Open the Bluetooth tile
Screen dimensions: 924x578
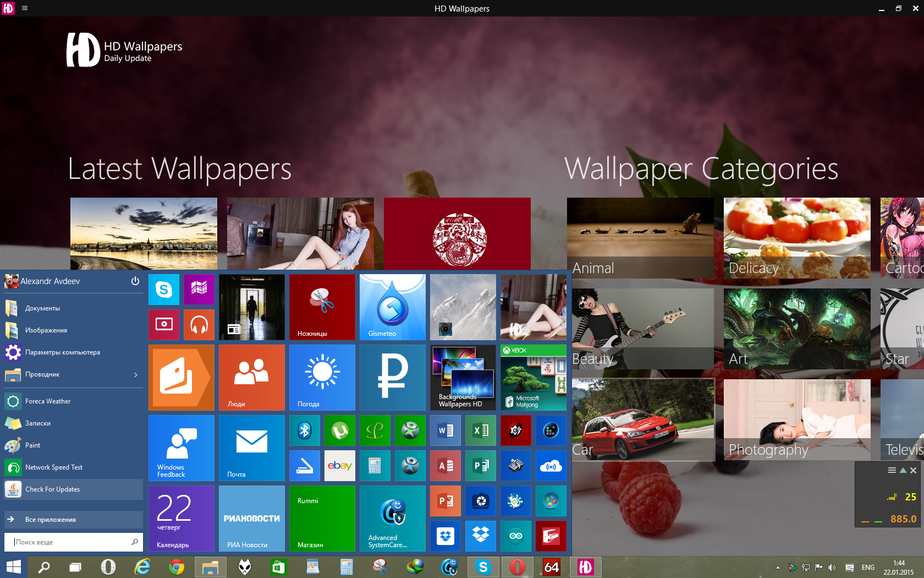coord(305,430)
